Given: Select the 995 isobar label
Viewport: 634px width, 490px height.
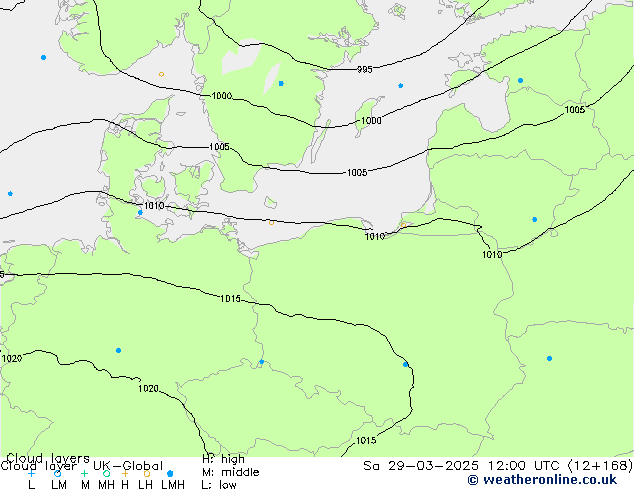Looking at the screenshot, I should 364,70.
